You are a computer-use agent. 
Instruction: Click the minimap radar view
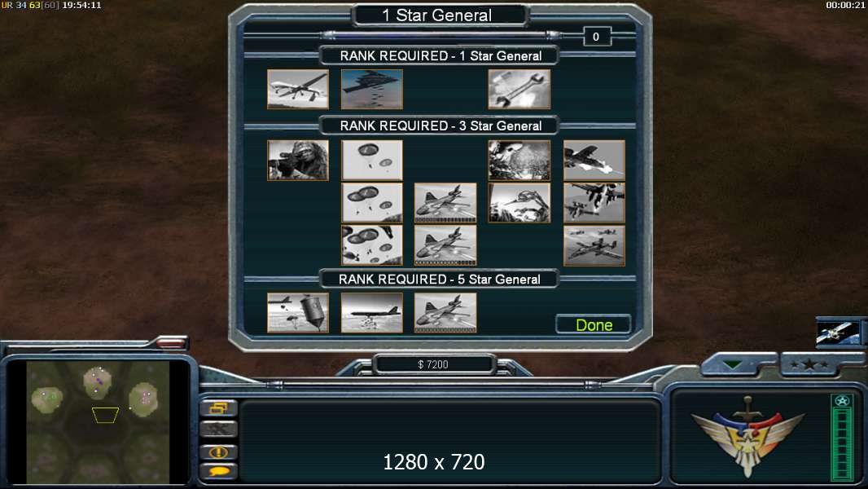(98, 422)
